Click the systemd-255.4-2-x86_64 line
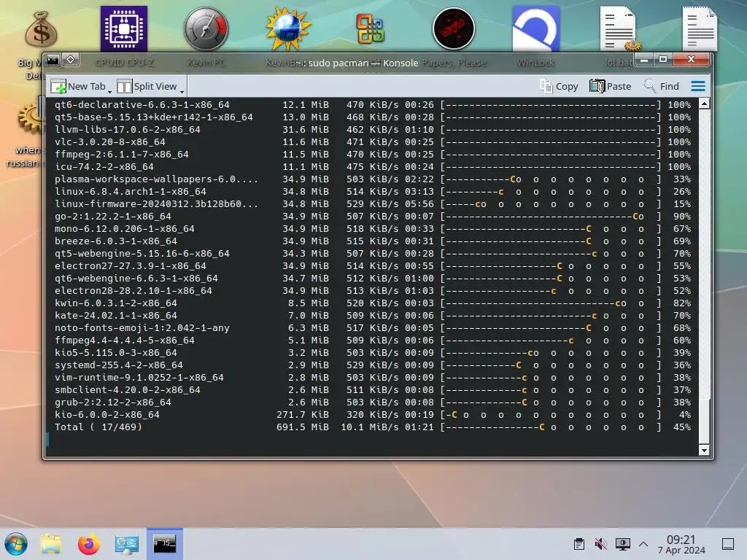 (x=372, y=365)
